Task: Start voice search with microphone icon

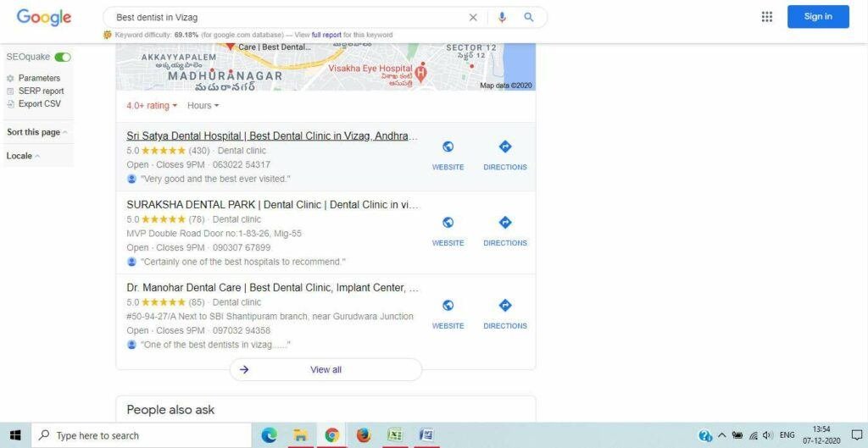Action: tap(502, 17)
